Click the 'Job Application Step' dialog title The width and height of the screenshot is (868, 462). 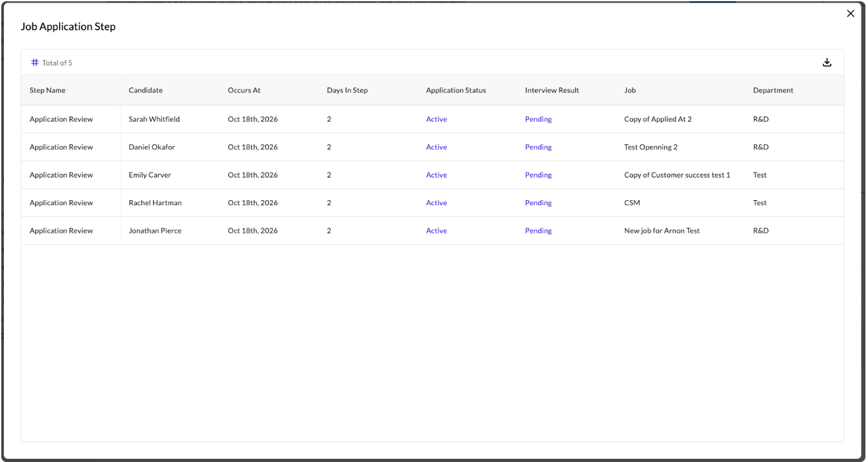coord(68,27)
